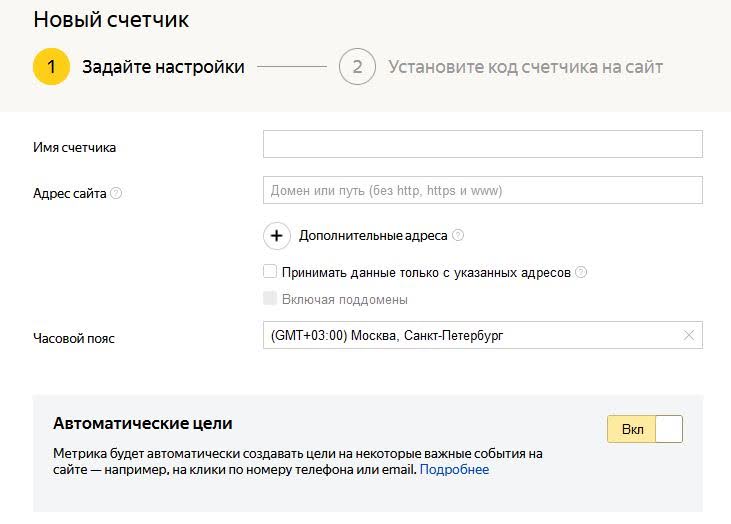The image size is (731, 524).
Task: Clear the time zone with X icon
Action: pyautogui.click(x=688, y=336)
